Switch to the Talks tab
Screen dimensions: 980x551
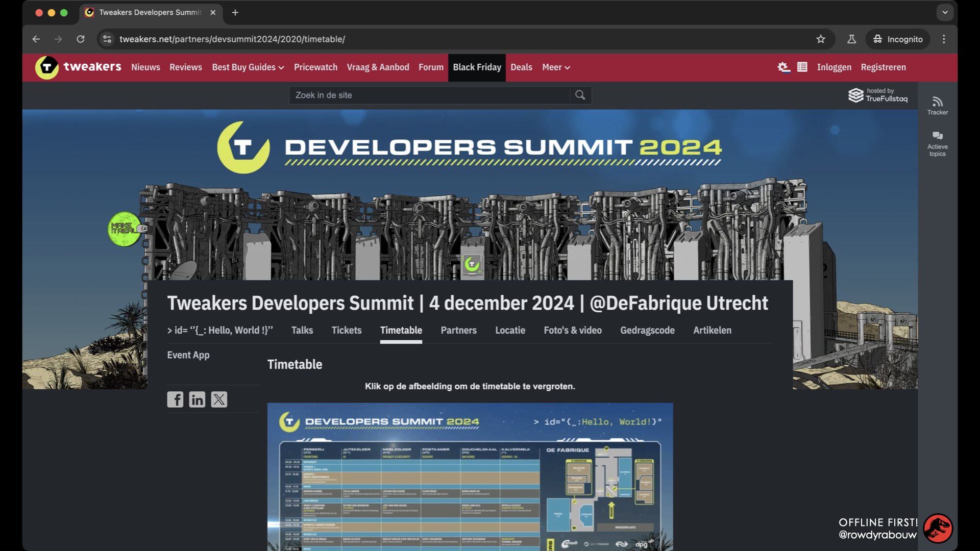coord(302,330)
